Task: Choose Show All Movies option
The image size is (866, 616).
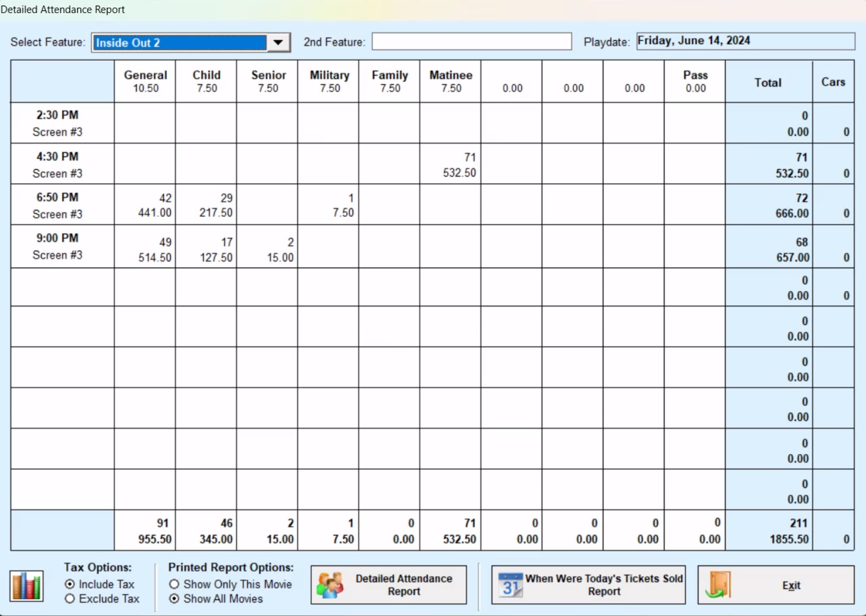Action: (174, 599)
